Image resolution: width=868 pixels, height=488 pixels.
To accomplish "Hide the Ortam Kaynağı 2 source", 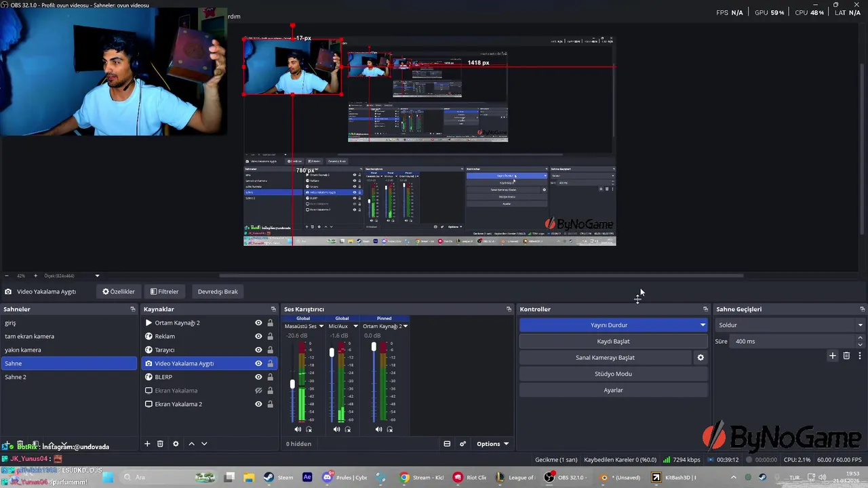I will tap(258, 323).
